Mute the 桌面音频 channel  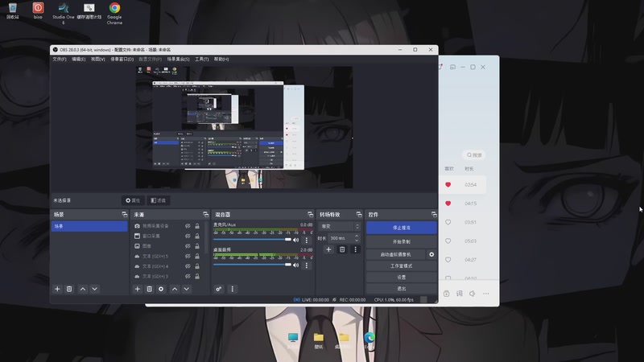click(x=295, y=265)
